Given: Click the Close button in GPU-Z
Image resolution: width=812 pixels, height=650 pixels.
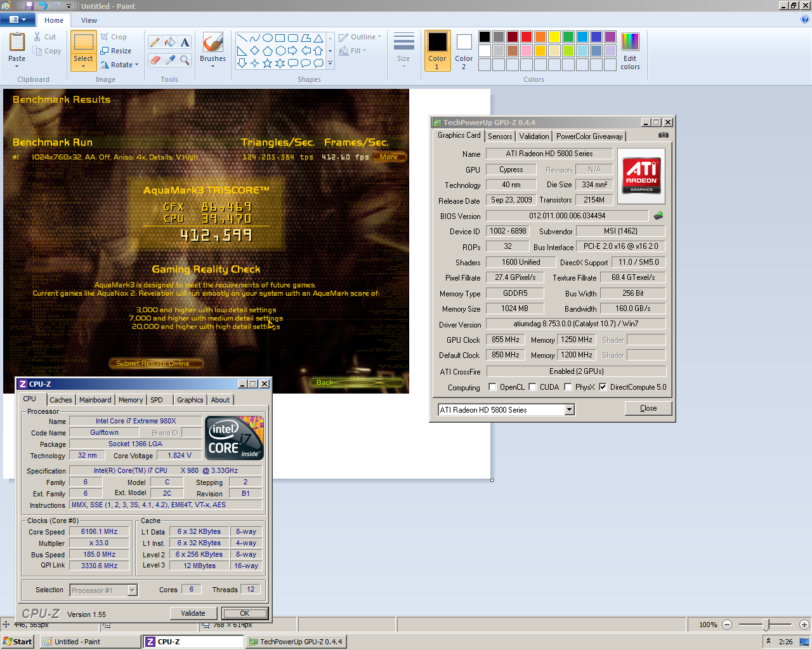Looking at the screenshot, I should click(x=648, y=408).
